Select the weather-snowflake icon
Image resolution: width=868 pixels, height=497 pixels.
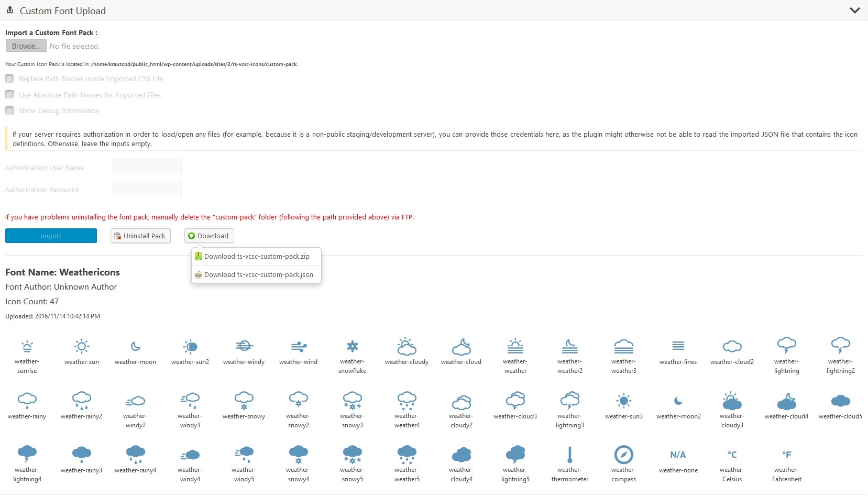click(352, 346)
